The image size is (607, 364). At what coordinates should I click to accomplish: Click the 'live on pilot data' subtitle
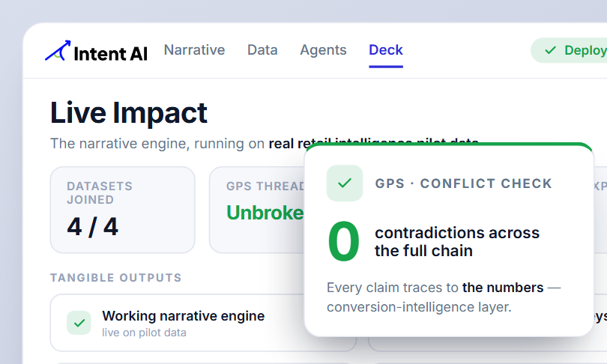(144, 333)
